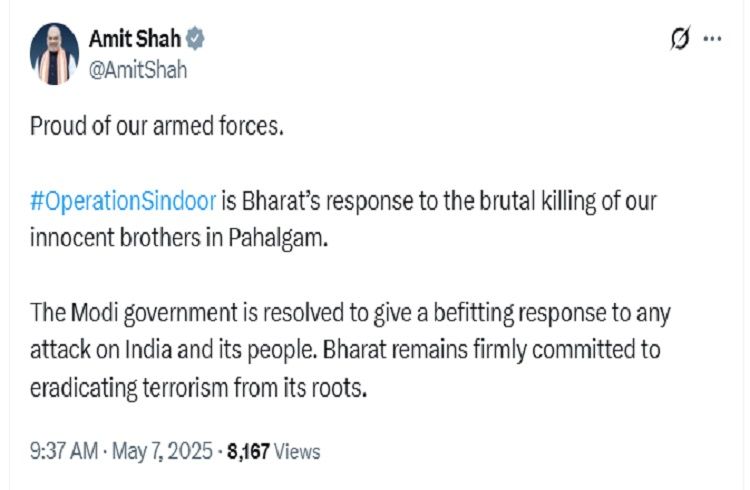The image size is (750, 490).
Task: Click the word "Pahalgam" in the tweet
Action: click(x=276, y=238)
